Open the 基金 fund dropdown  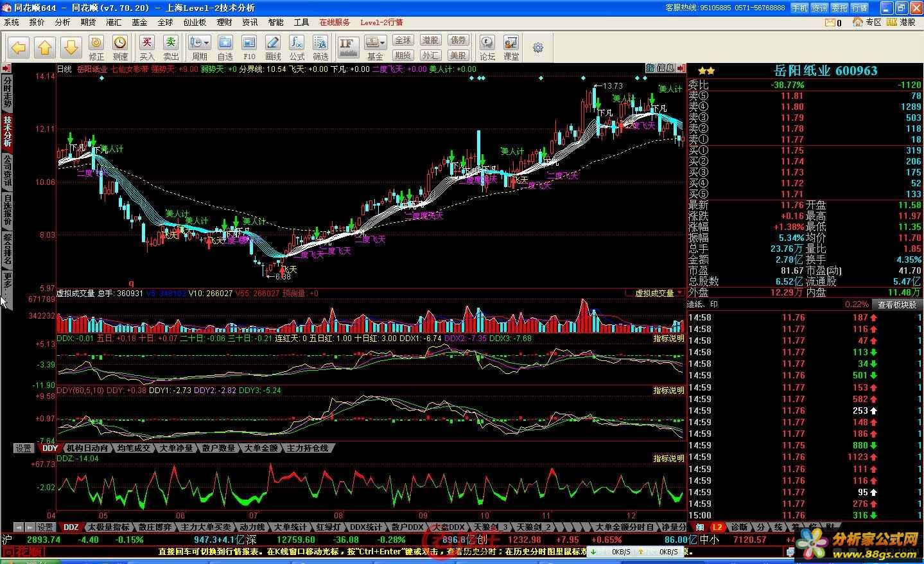point(375,48)
